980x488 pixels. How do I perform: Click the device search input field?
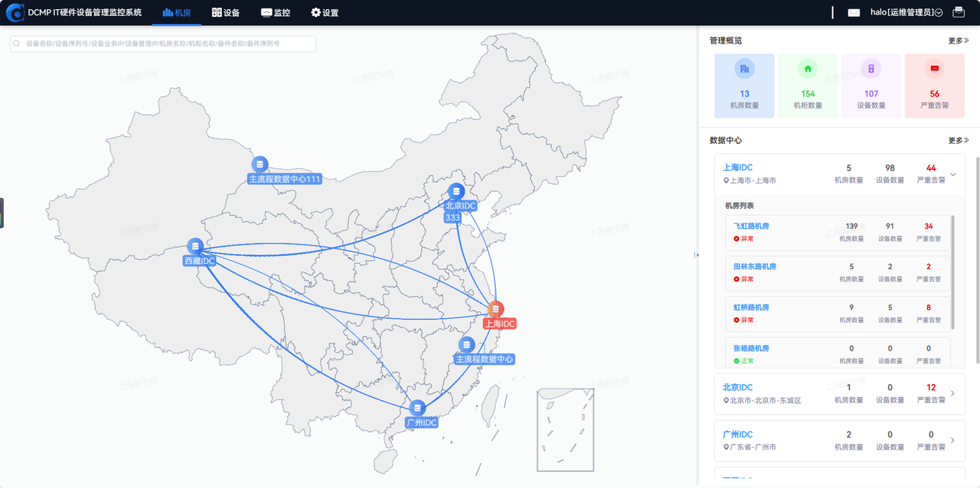(163, 44)
